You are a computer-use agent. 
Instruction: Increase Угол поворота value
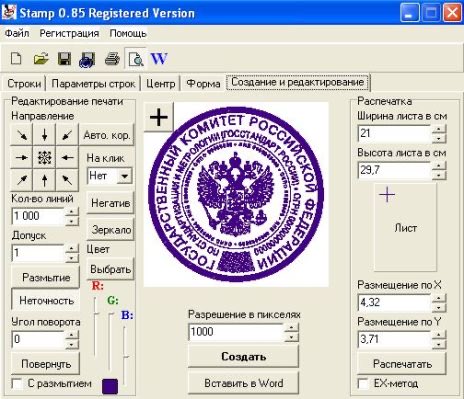tap(72, 334)
